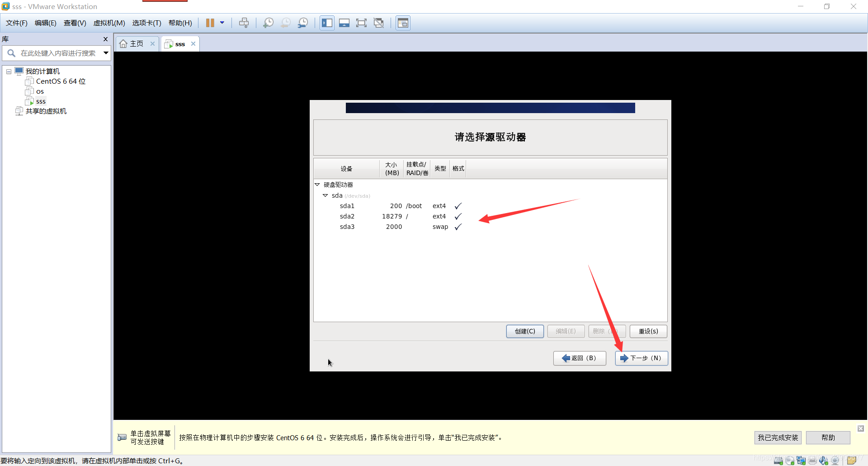The width and height of the screenshot is (868, 466).
Task: Click the network adapter status icon
Action: [x=801, y=461]
